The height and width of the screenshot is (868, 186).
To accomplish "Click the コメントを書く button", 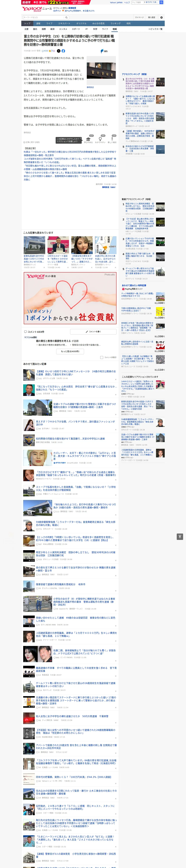I will click(x=93, y=332).
